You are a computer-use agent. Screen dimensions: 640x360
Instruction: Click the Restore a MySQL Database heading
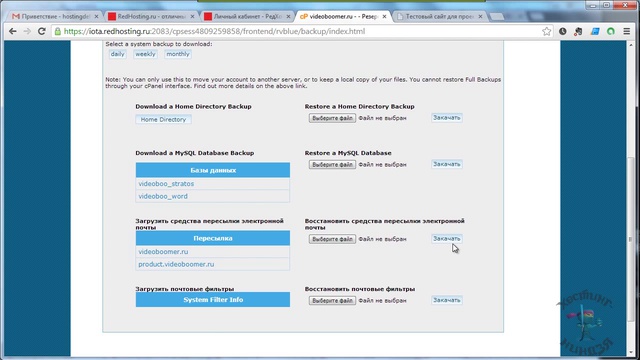click(x=348, y=153)
